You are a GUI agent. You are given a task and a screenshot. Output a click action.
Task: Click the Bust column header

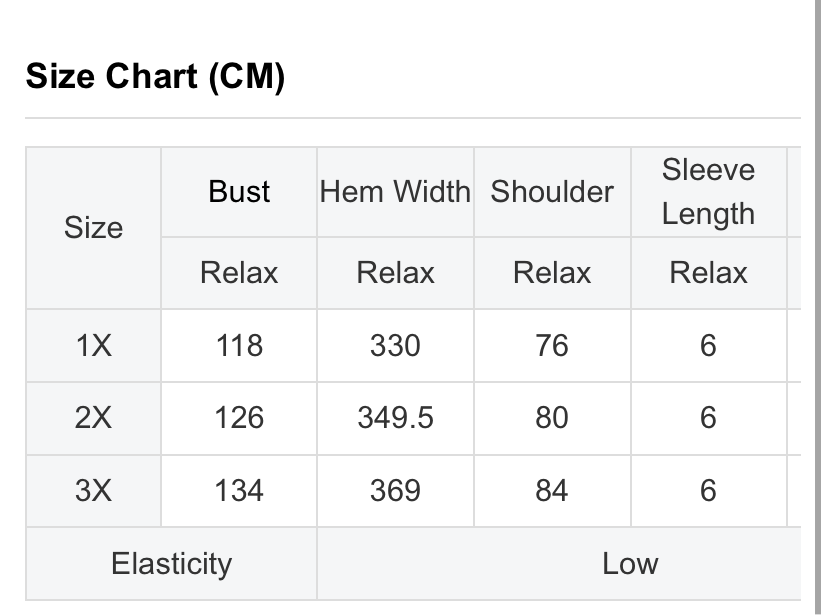click(239, 191)
